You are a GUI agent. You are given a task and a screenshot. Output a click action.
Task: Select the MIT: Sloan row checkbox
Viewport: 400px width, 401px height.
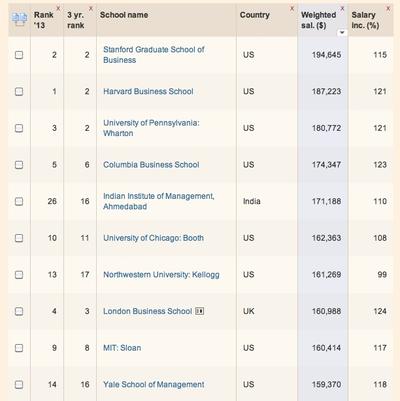point(19,348)
